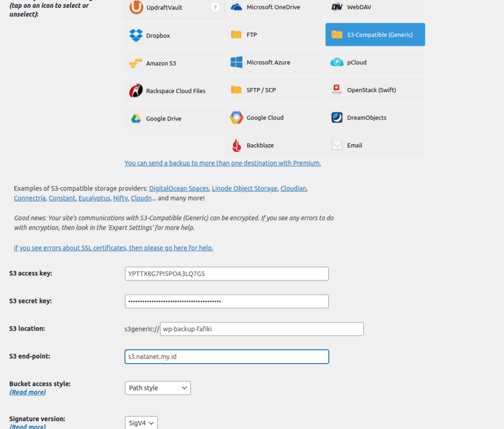The height and width of the screenshot is (429, 504).
Task: Open the multiple destinations with Premium link
Action: [223, 163]
